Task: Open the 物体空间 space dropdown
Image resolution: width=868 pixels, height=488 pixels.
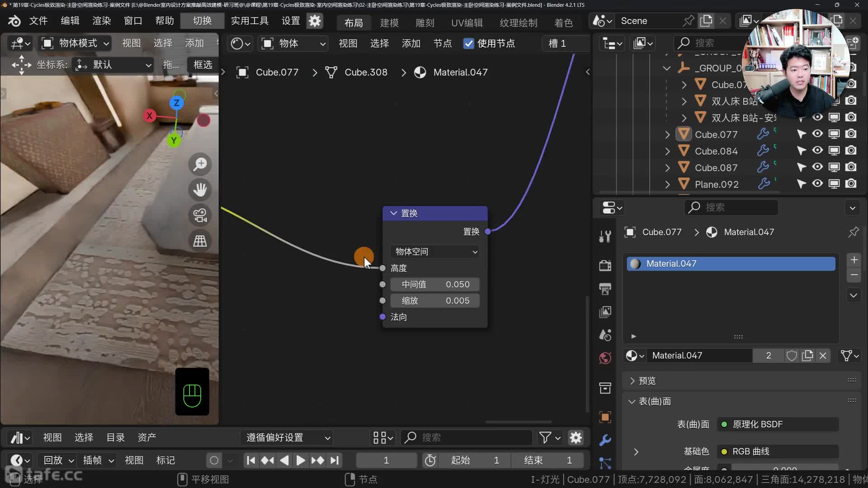Action: click(x=435, y=252)
